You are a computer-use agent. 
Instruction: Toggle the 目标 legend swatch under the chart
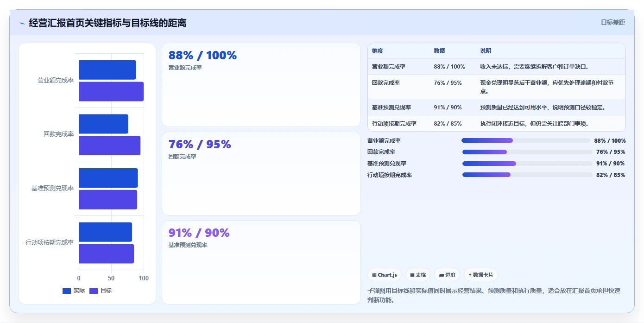point(94,291)
